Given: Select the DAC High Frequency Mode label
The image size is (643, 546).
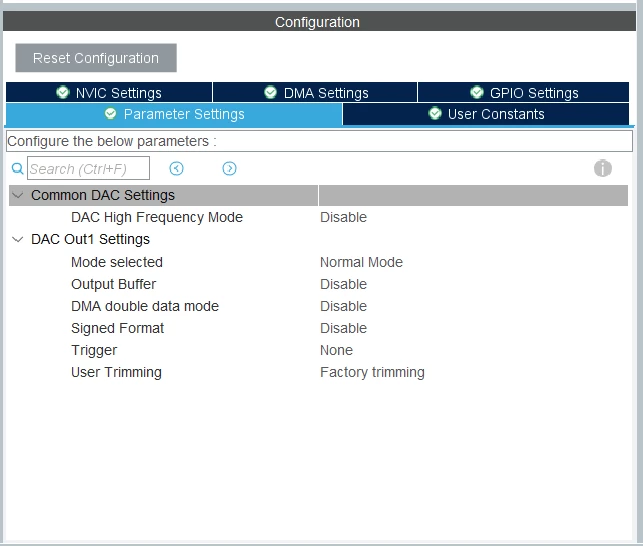Looking at the screenshot, I should pos(157,217).
